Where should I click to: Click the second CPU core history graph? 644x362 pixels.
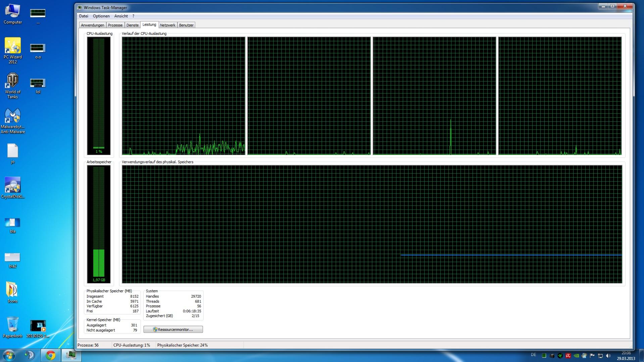(x=309, y=96)
